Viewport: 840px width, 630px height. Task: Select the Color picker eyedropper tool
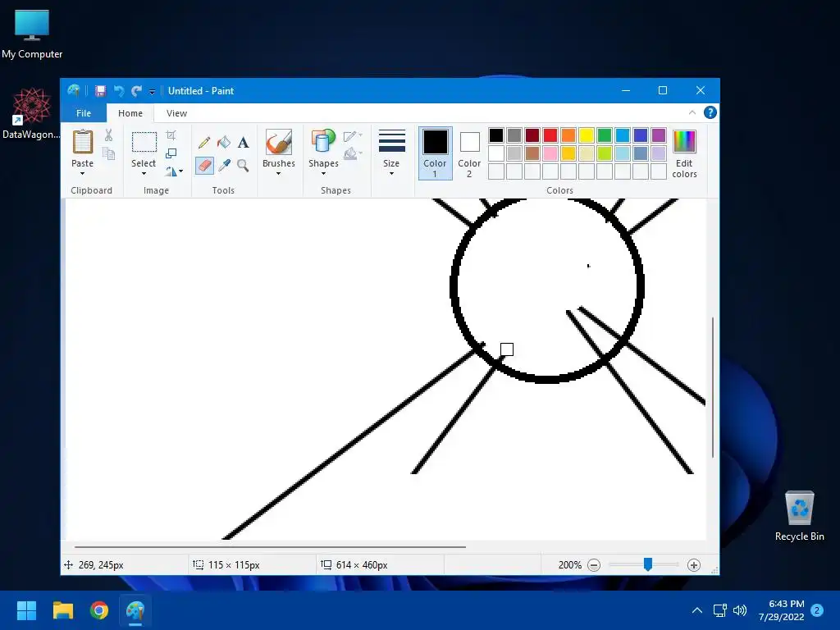click(224, 165)
